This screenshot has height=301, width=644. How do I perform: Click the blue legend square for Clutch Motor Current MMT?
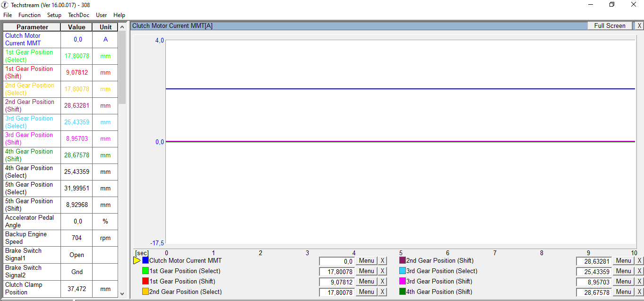[146, 260]
